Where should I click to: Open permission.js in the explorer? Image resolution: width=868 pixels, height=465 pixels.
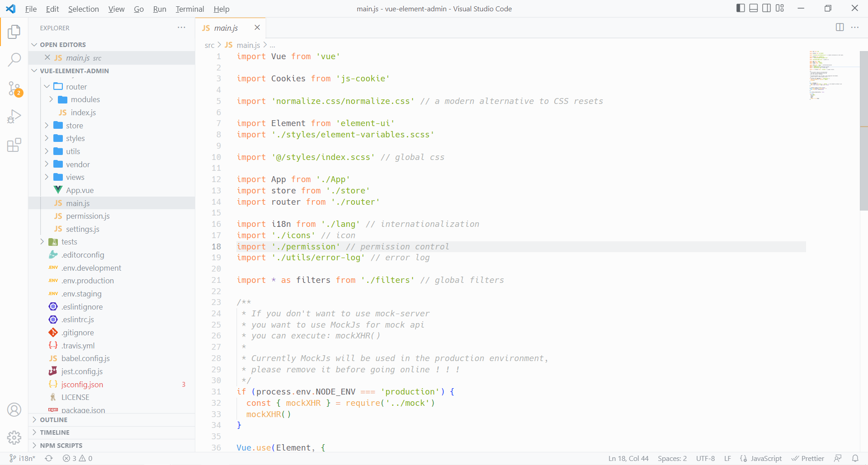[88, 216]
